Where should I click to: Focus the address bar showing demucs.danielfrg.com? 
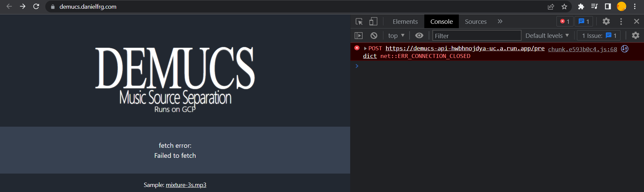(295, 7)
